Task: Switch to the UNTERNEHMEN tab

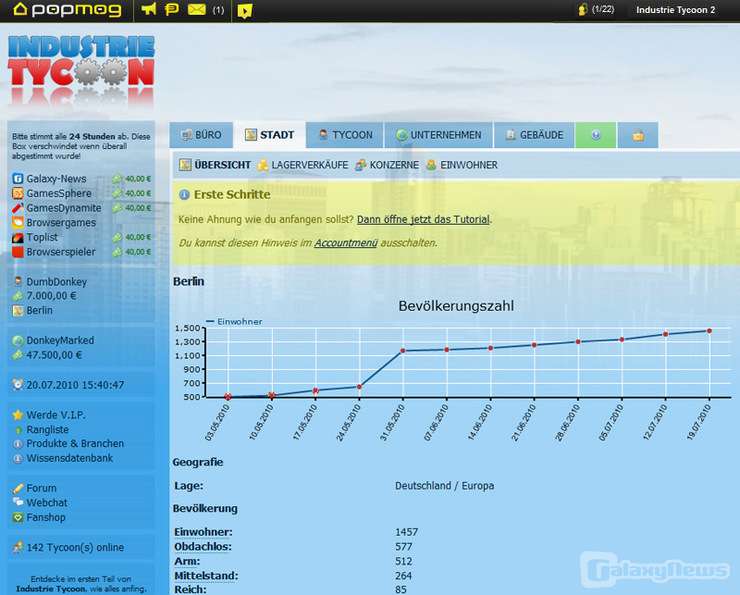Action: (438, 135)
